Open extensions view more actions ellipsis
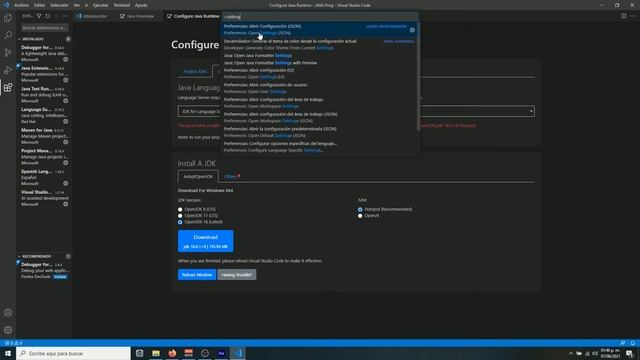Image resolution: width=640 pixels, height=360 pixels. click(x=64, y=16)
